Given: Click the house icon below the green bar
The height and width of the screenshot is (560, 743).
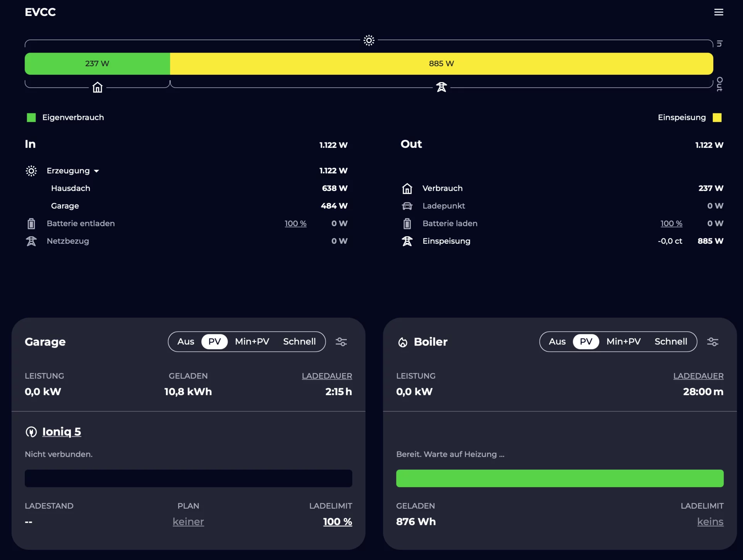Looking at the screenshot, I should [x=98, y=87].
